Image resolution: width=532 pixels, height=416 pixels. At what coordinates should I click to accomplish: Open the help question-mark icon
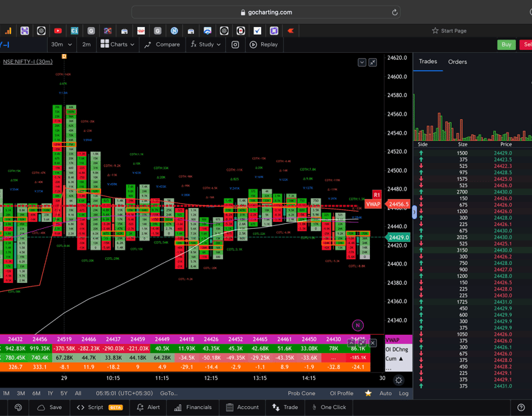pos(521,407)
